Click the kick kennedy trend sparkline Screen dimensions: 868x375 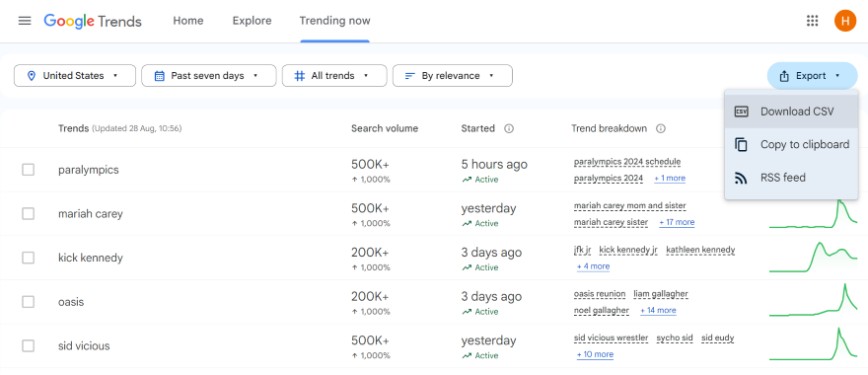(813, 258)
